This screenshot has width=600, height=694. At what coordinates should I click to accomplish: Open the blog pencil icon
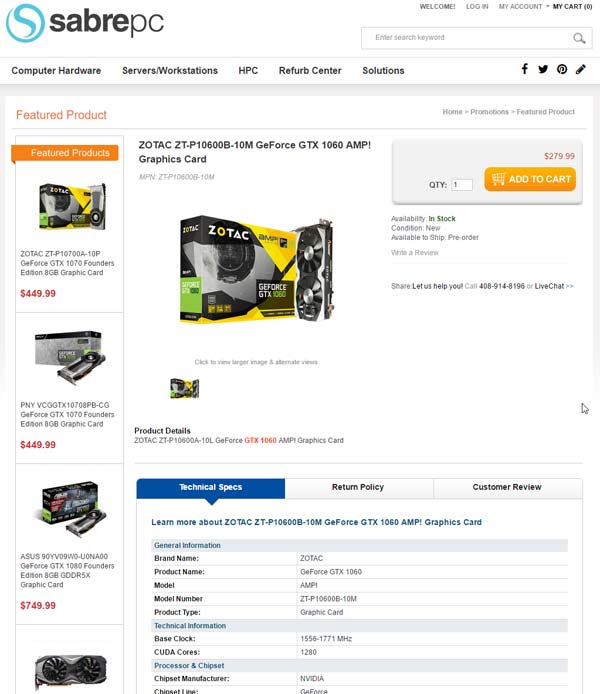pos(581,69)
